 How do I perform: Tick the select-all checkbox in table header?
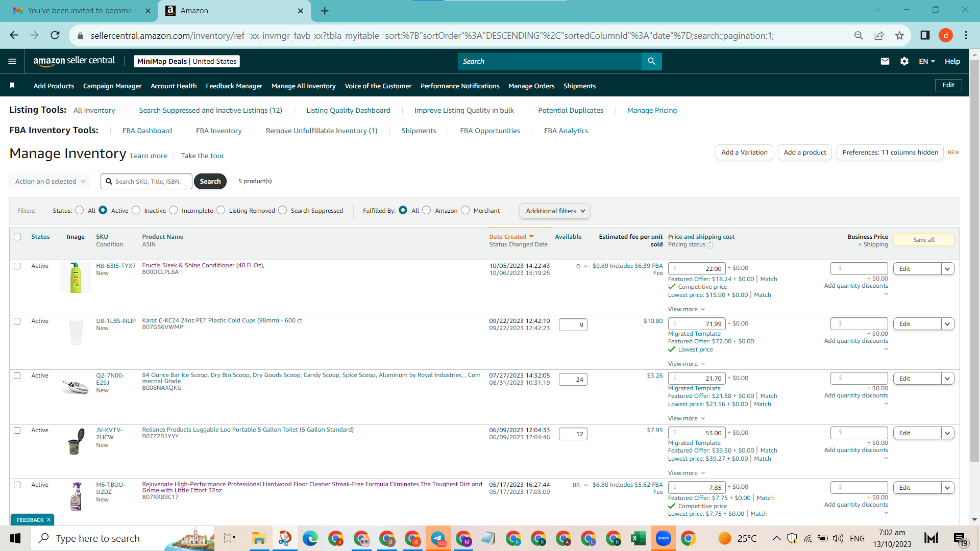(17, 237)
